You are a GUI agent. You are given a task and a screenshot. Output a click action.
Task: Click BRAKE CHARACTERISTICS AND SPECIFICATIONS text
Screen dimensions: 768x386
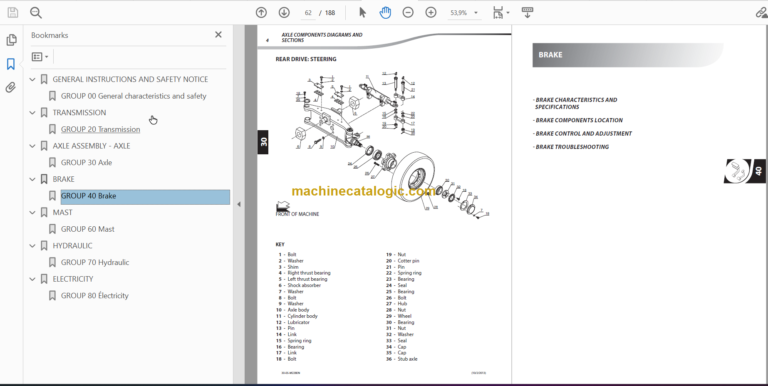click(x=576, y=103)
